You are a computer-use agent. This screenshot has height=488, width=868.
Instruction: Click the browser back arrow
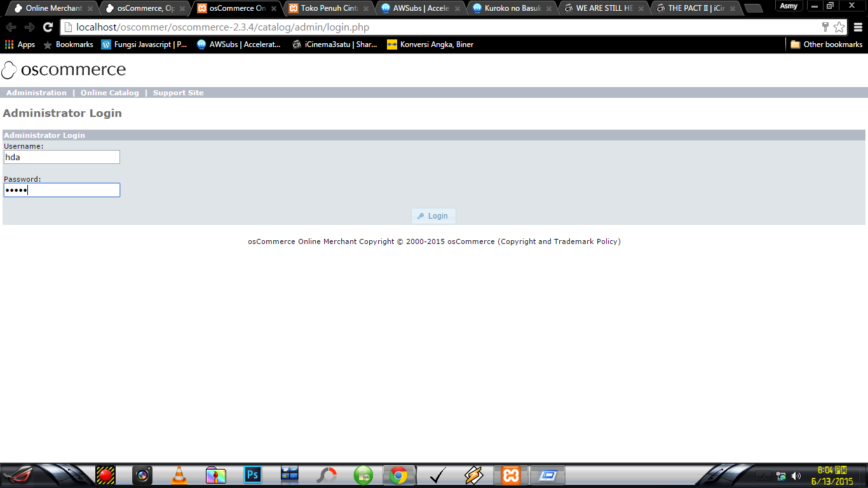point(11,27)
